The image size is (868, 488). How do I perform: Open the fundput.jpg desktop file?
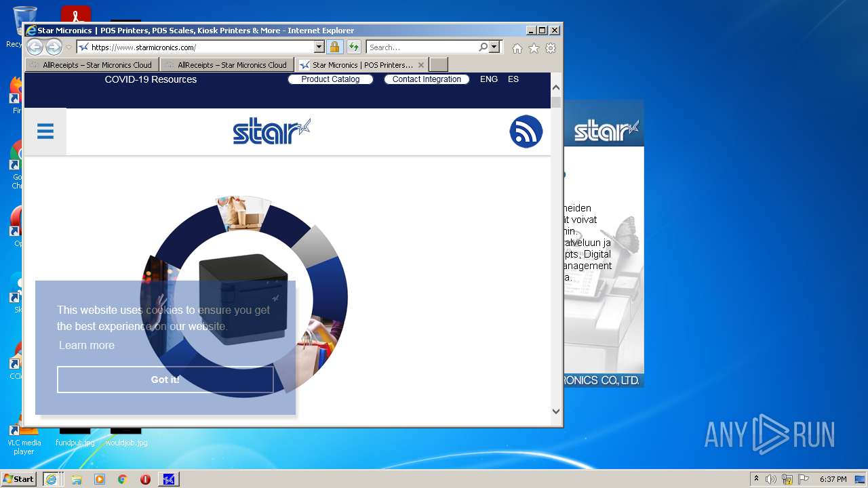click(75, 437)
